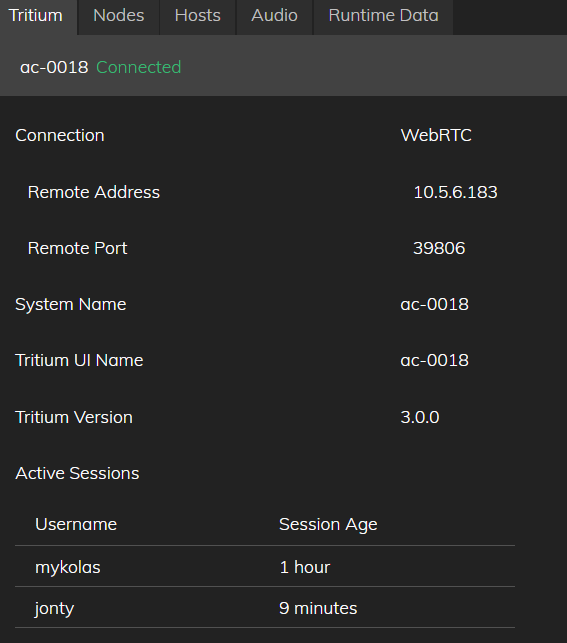
Task: Click the Remote Port label
Action: coord(77,248)
